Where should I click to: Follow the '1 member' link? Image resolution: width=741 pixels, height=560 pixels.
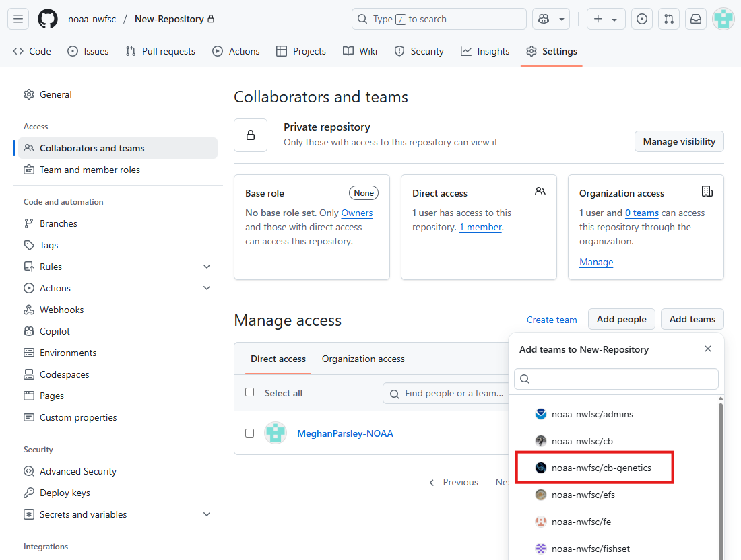(x=480, y=227)
